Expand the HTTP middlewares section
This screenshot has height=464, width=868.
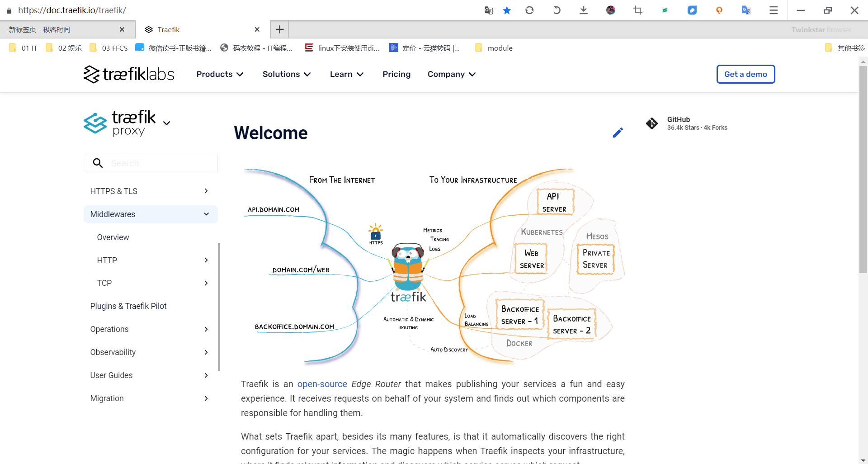pos(153,260)
